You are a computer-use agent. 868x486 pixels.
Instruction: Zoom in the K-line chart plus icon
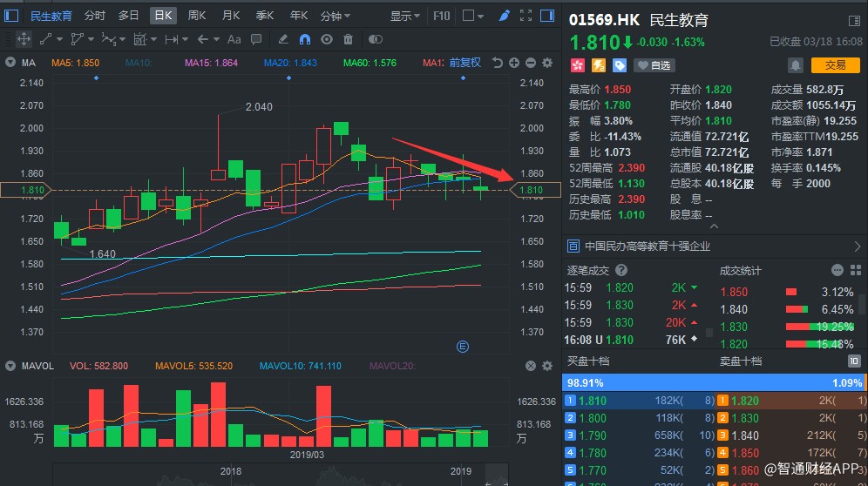click(513, 63)
